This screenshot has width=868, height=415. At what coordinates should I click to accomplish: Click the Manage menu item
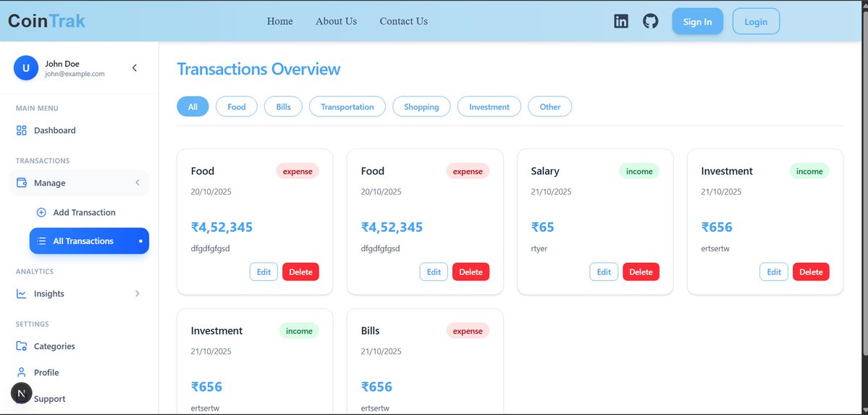click(79, 183)
